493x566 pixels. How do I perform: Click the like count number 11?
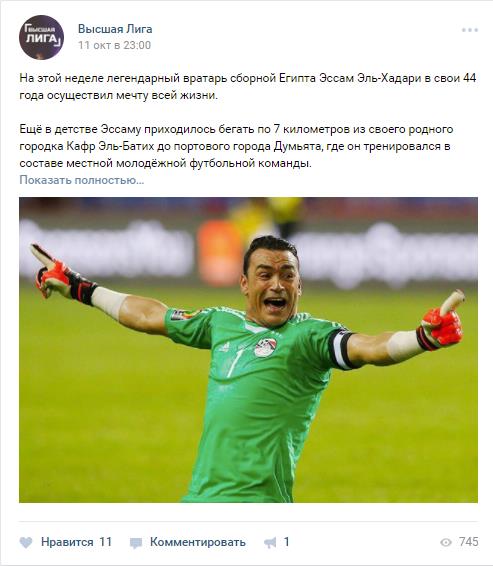[105, 542]
